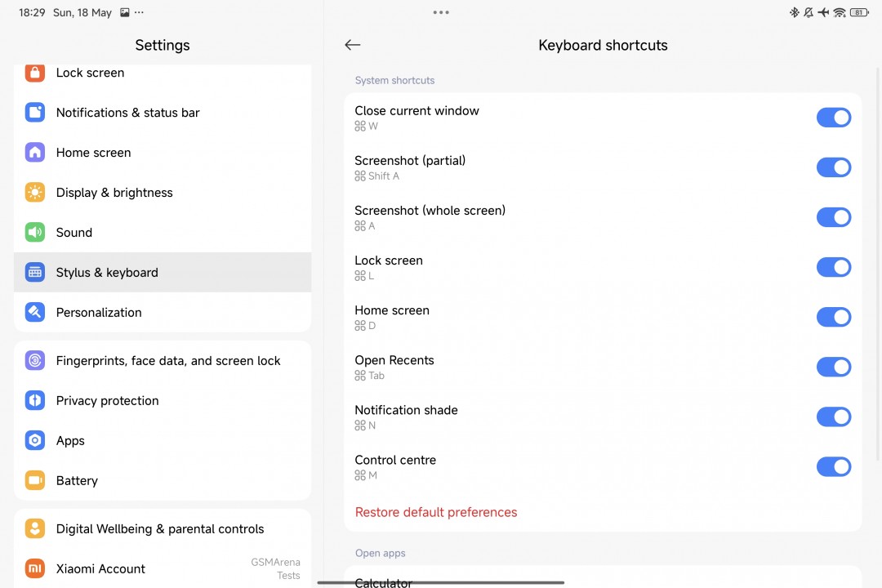
Task: Tap the back arrow in Keyboard shortcuts
Action: coord(353,45)
